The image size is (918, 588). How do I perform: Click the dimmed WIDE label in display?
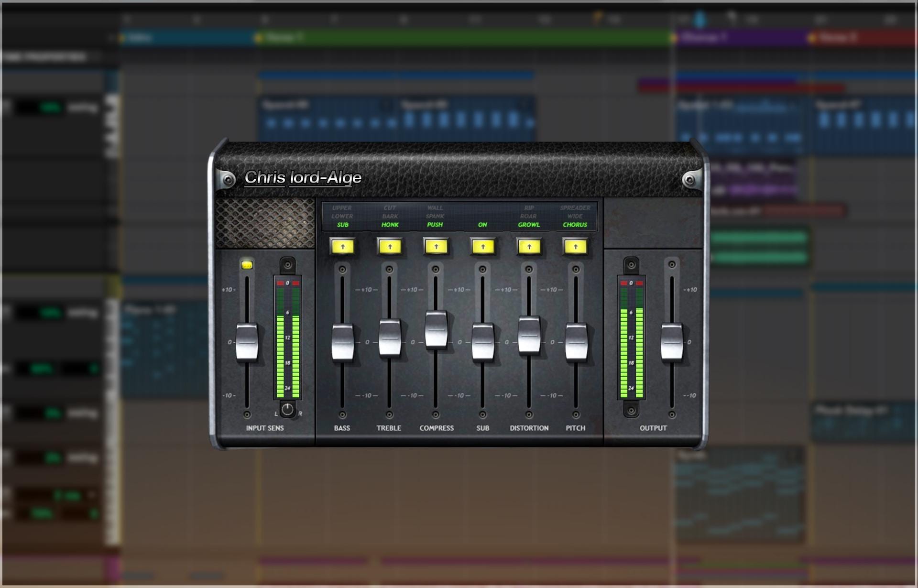(x=575, y=216)
